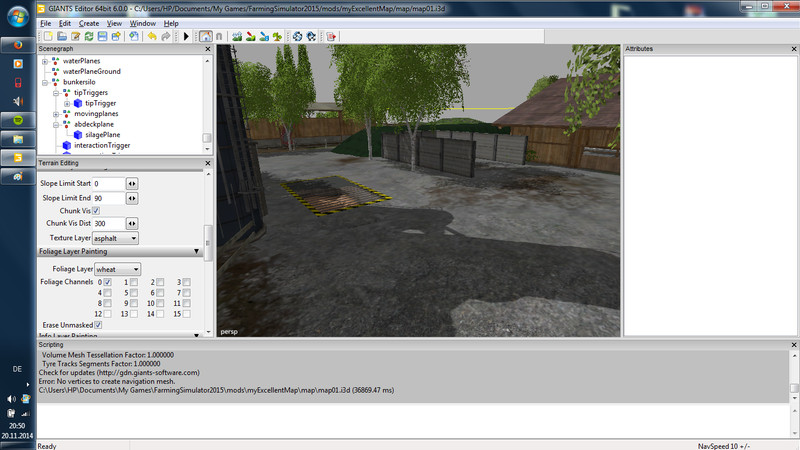
Task: Open the Foliage Layer wheat dropdown
Action: 117,269
